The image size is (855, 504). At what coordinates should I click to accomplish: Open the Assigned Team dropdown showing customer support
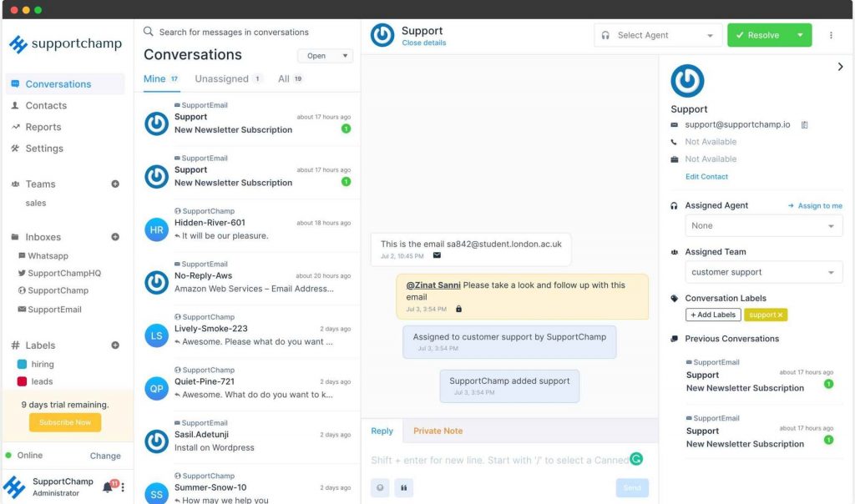(763, 272)
